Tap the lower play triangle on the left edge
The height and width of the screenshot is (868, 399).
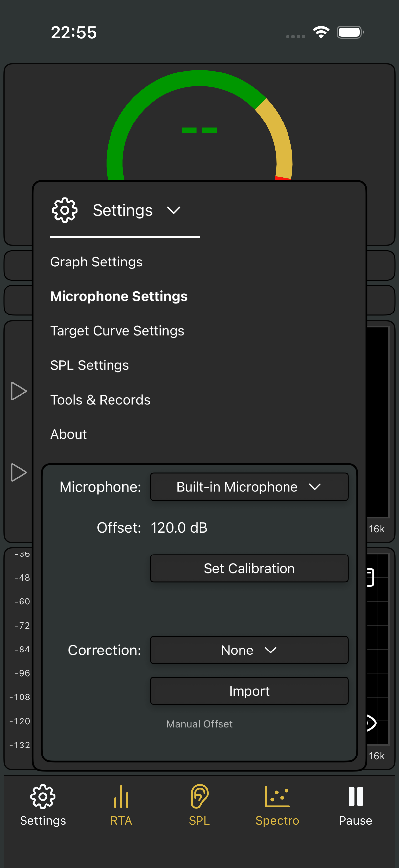point(19,472)
